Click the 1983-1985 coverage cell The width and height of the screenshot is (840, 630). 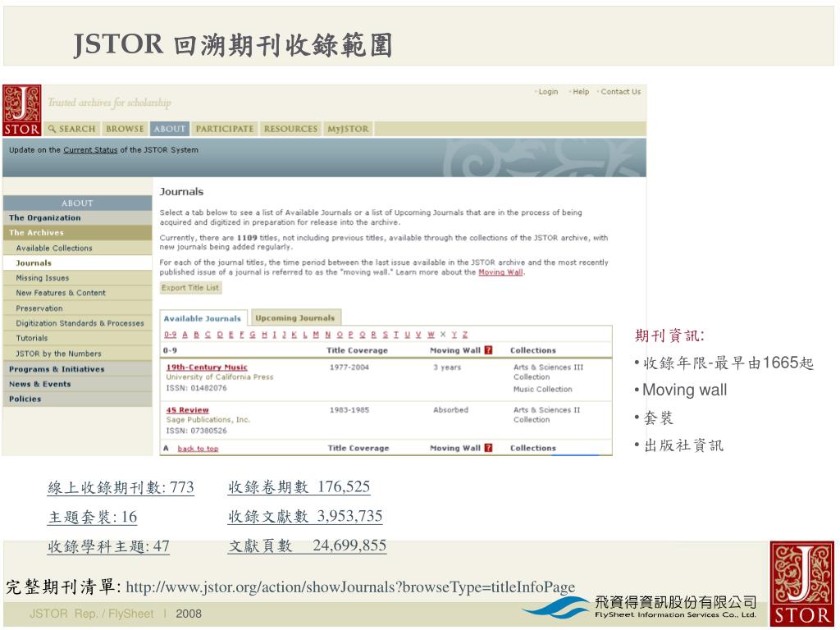[349, 410]
